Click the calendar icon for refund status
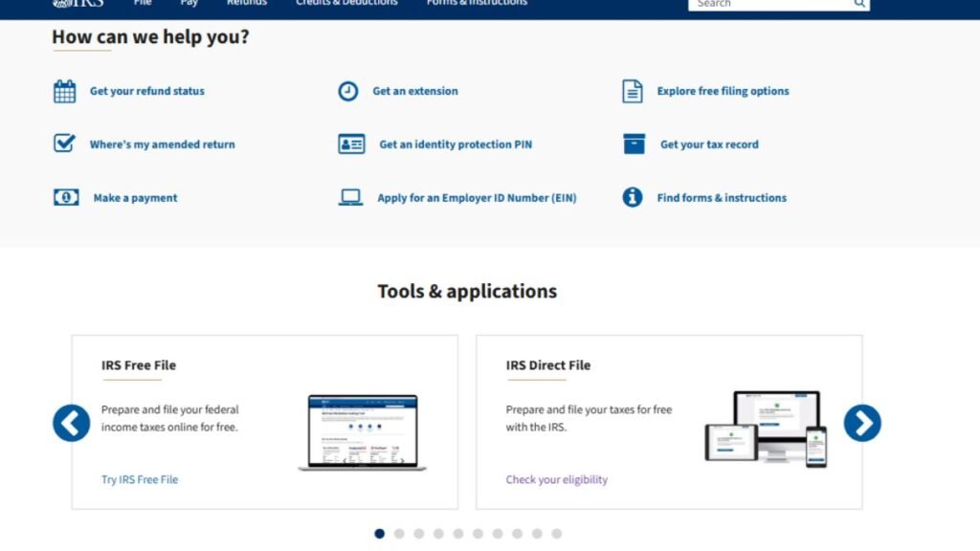 tap(64, 91)
